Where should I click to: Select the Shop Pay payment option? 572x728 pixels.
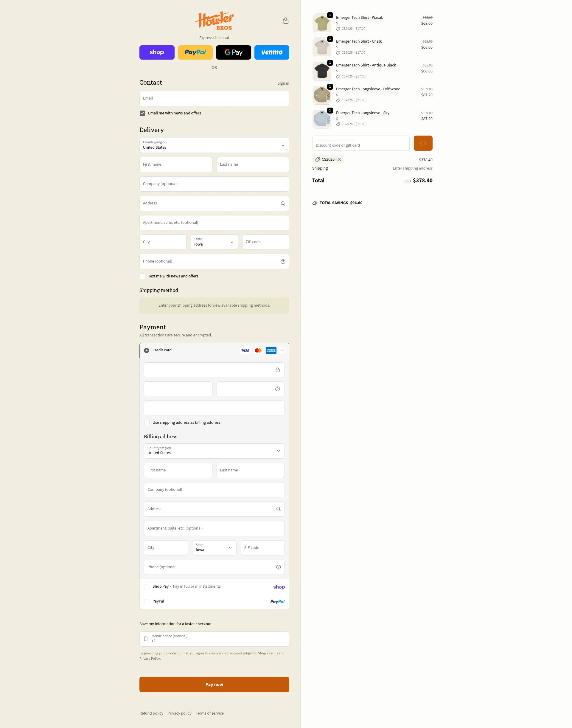(x=147, y=587)
